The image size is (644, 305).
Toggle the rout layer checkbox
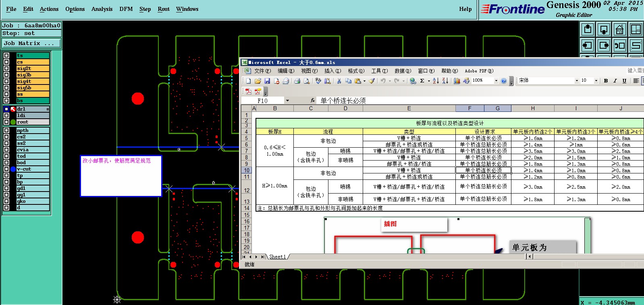(x=6, y=122)
